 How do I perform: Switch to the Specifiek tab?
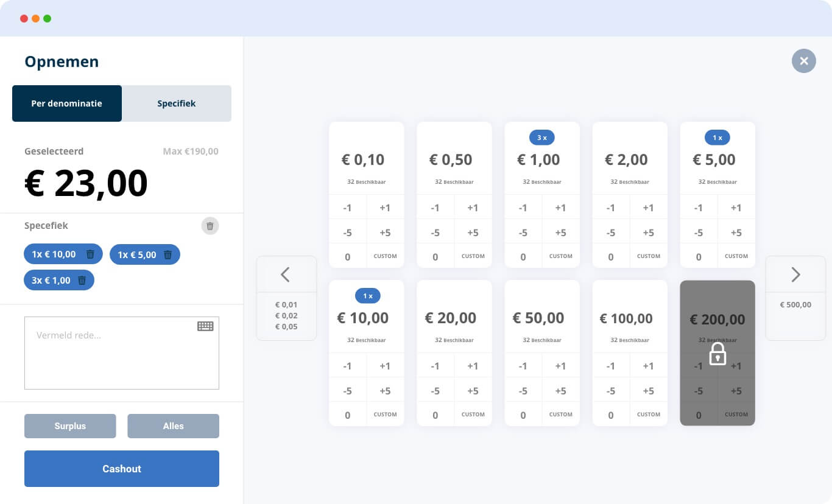(177, 103)
